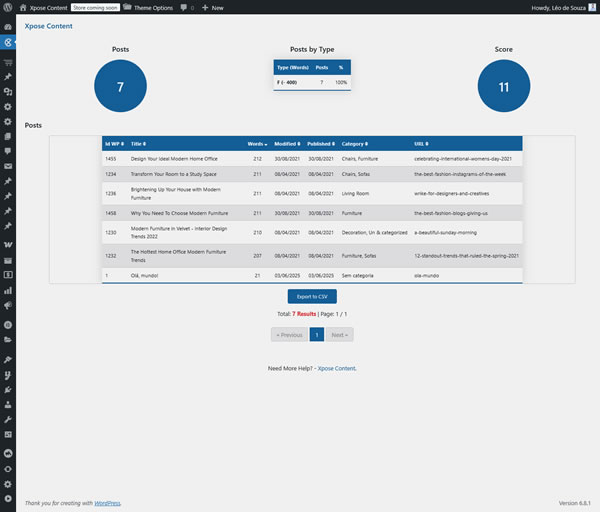
Task: Click the title Why You Need To Choose Modern Furniture
Action: (x=179, y=213)
